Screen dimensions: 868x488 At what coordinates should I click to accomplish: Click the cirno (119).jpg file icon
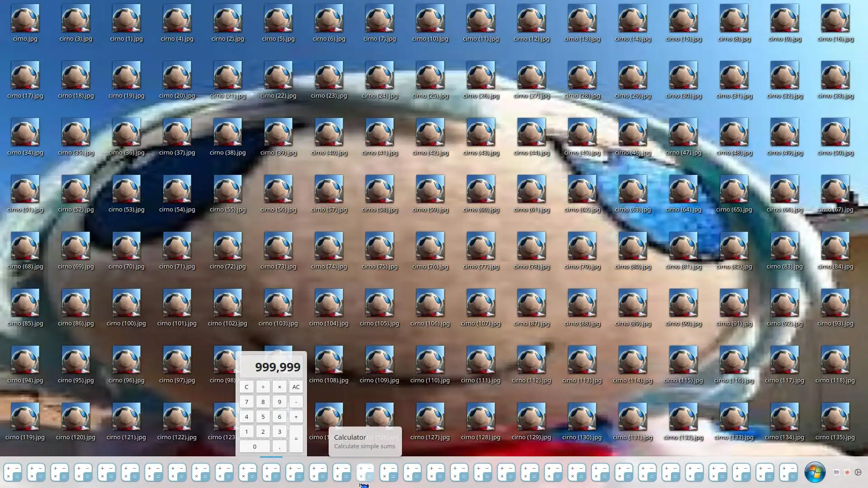(x=25, y=418)
